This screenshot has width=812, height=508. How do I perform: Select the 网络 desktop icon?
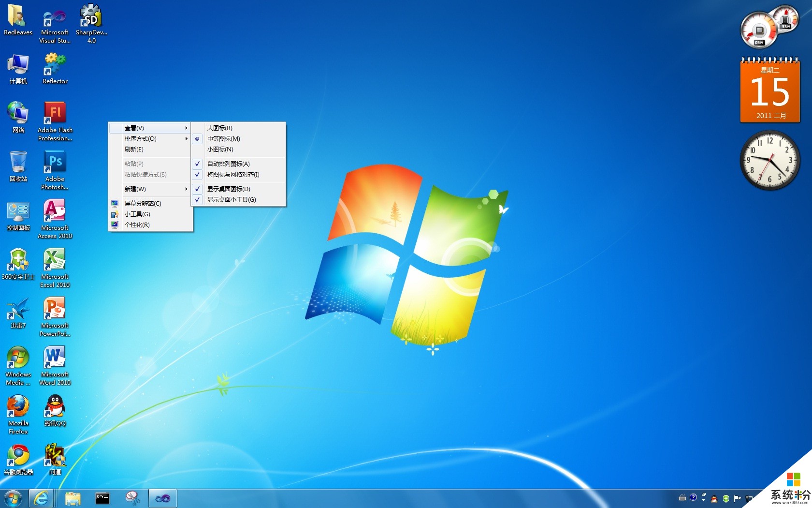coord(18,118)
